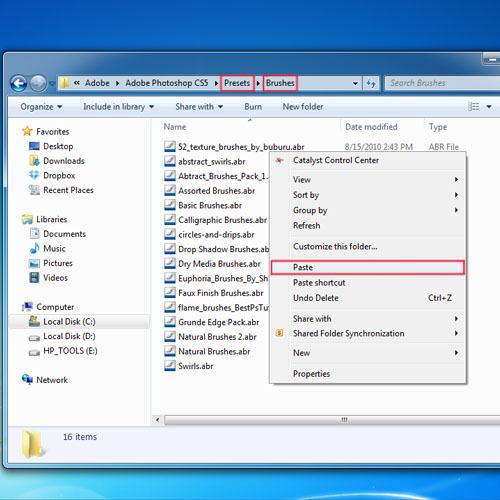Click the Desktop icon in Favorites
500x500 pixels.
coord(34,146)
